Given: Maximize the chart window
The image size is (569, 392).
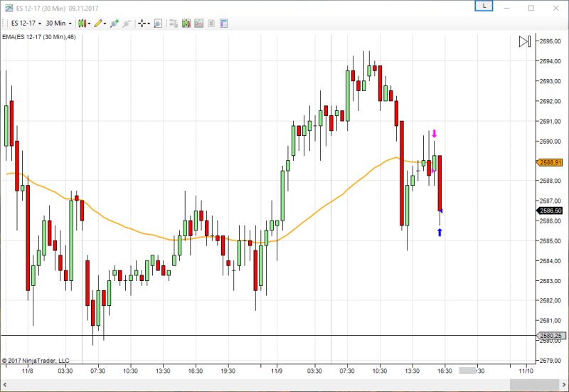Looking at the screenshot, I should point(531,8).
